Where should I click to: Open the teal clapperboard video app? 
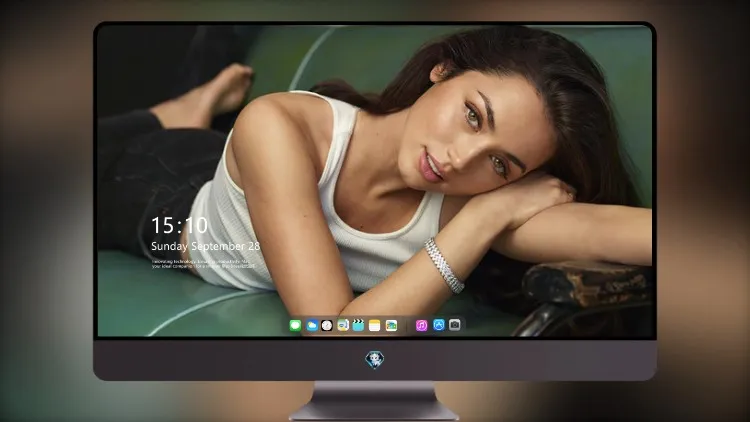click(x=358, y=325)
